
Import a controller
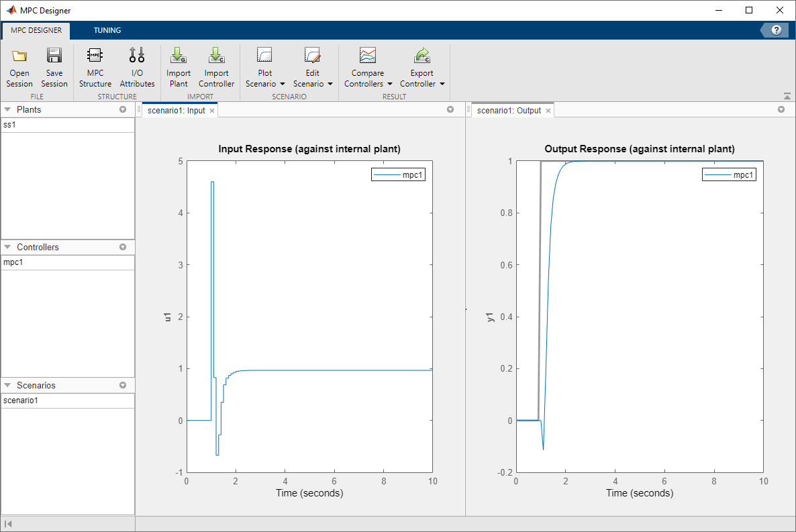[216, 65]
